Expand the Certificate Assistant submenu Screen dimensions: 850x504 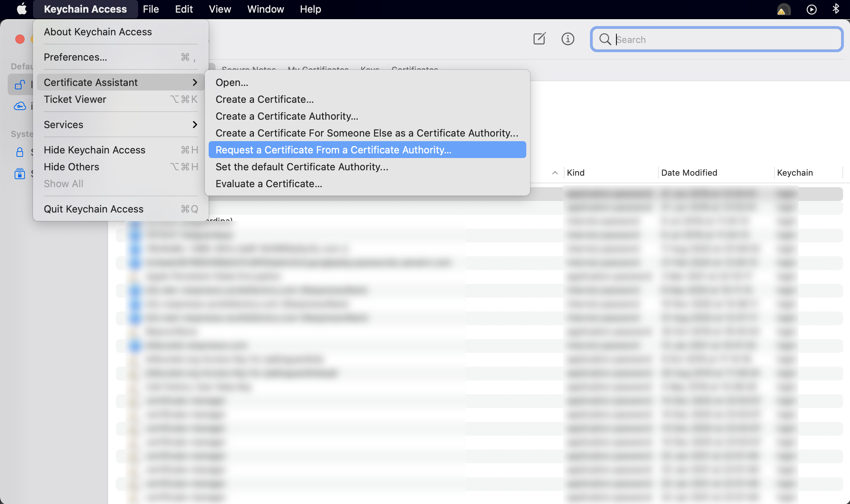[x=120, y=82]
